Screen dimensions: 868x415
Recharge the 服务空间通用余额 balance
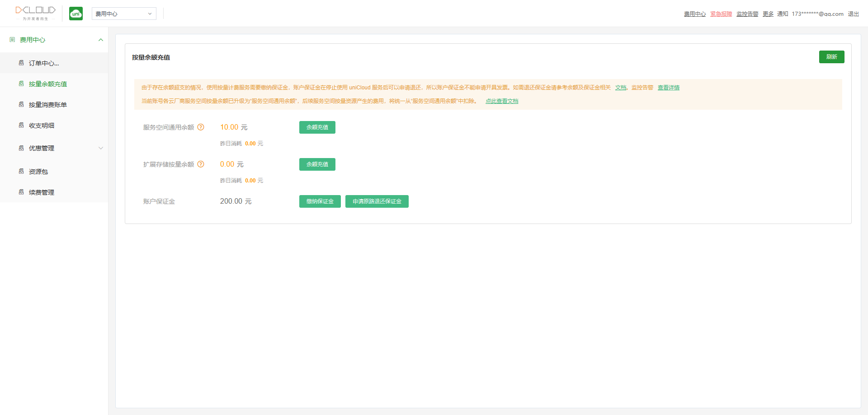317,127
